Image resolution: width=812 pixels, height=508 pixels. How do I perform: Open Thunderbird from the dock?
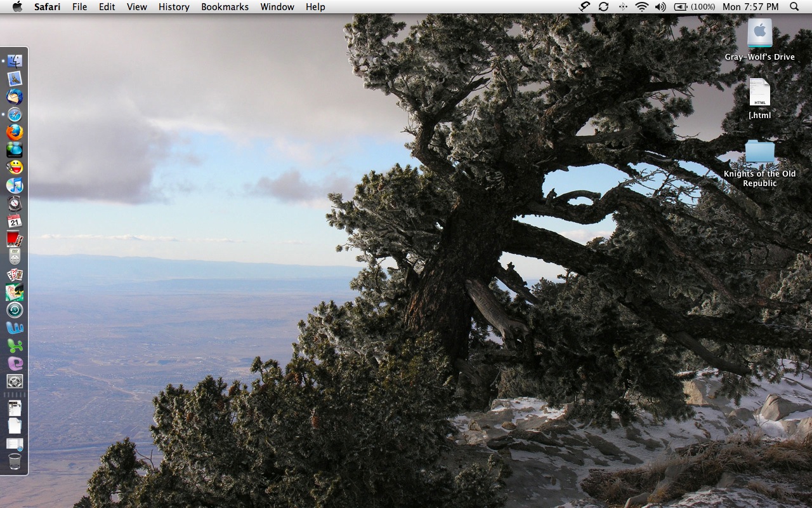pyautogui.click(x=15, y=97)
